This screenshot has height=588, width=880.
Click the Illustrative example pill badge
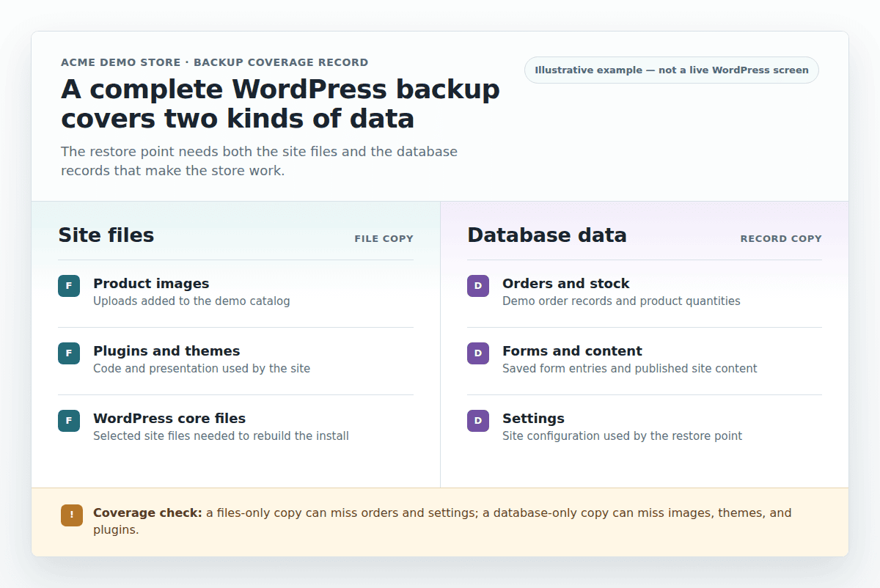click(672, 70)
